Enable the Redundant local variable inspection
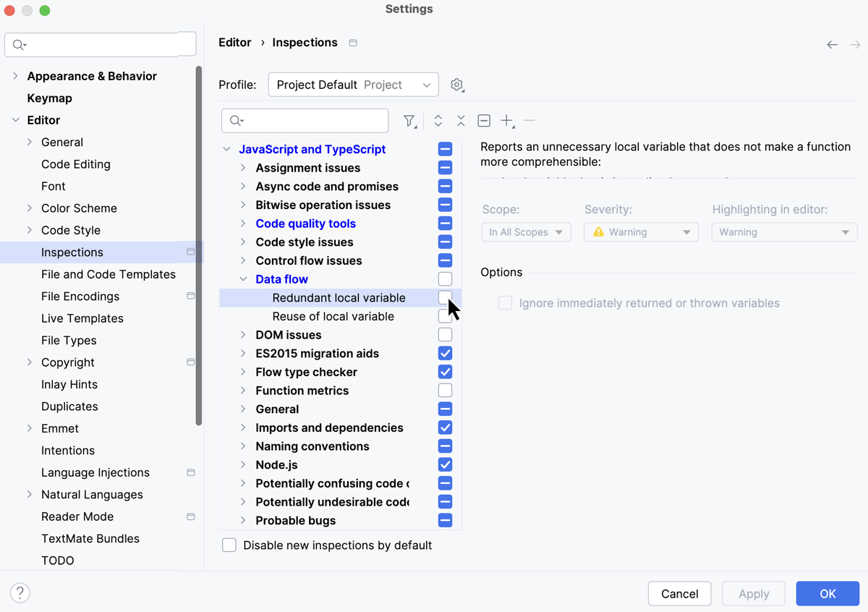868x612 pixels. click(445, 297)
